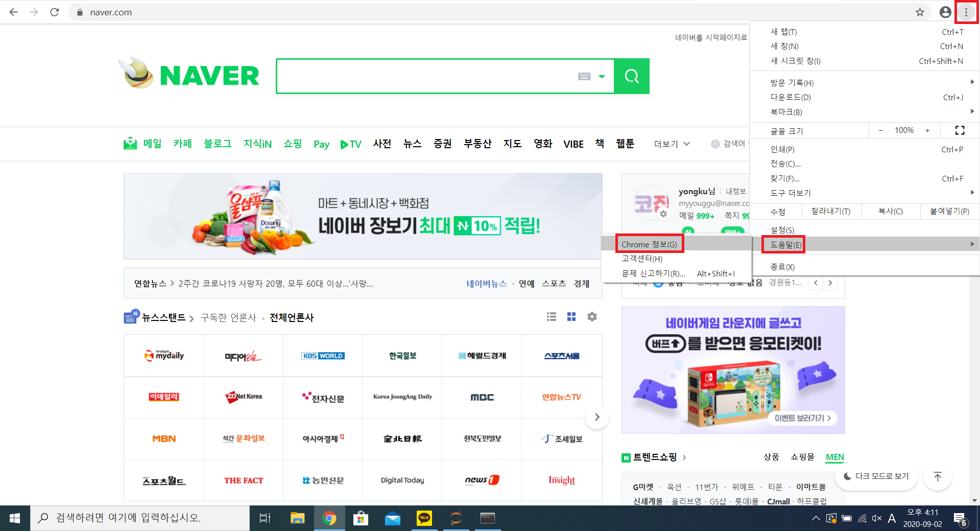Viewport: 980px width, 531px height.
Task: Expand 방문 기록(H) submenu
Action: pyautogui.click(x=865, y=82)
